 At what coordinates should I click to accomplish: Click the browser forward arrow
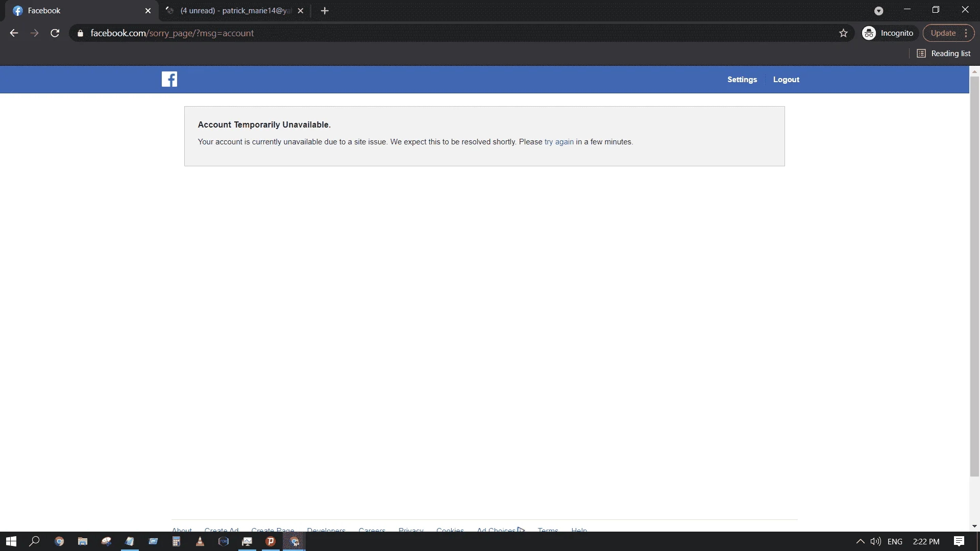[34, 33]
